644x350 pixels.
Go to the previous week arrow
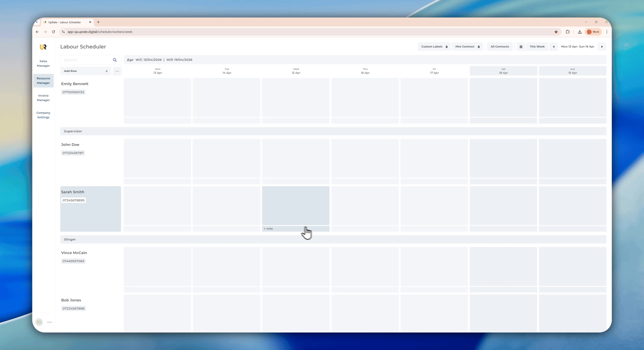point(554,47)
